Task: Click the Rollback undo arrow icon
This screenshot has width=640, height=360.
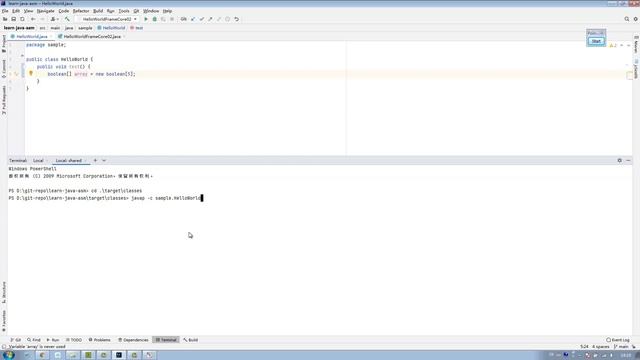Action: [x=237, y=19]
